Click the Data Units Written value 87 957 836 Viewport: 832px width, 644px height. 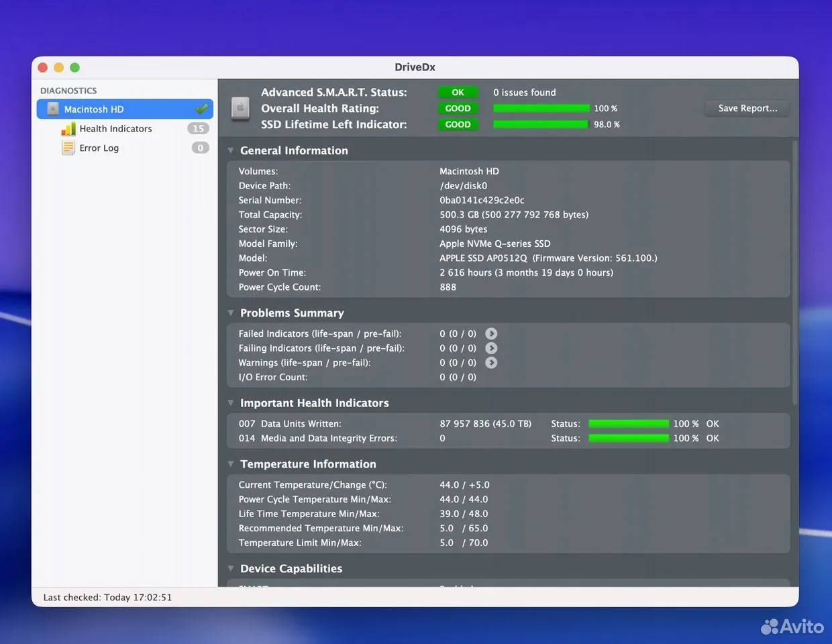click(485, 424)
